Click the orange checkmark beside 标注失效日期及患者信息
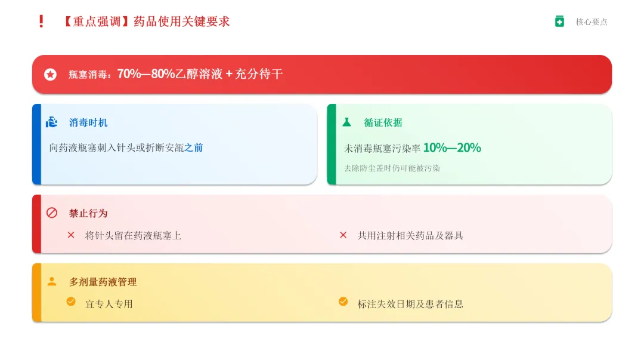644x363 pixels. [x=343, y=302]
